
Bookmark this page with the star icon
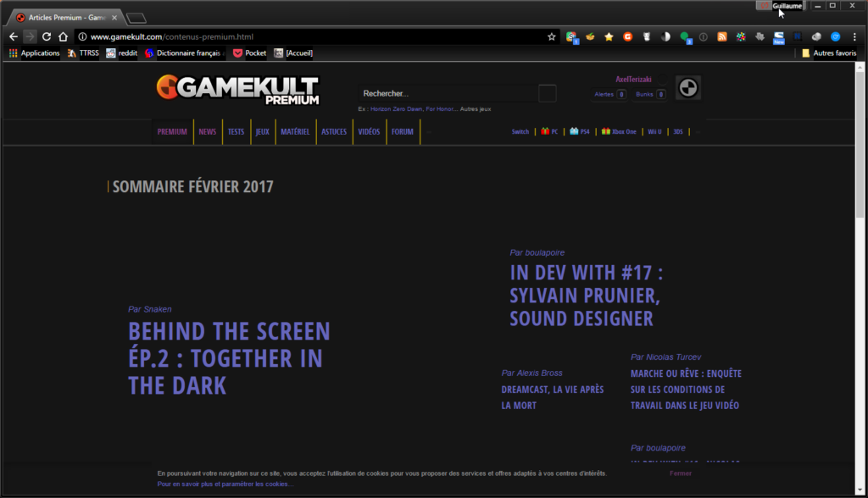pyautogui.click(x=551, y=36)
